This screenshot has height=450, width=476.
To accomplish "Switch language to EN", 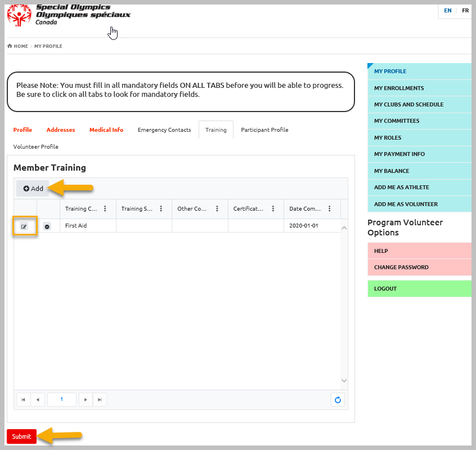I will (x=447, y=10).
